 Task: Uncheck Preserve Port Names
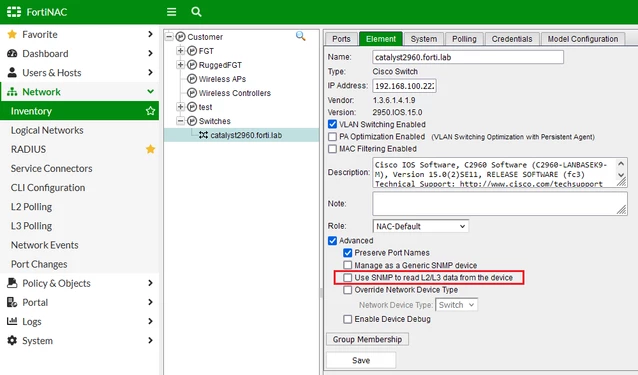(347, 253)
